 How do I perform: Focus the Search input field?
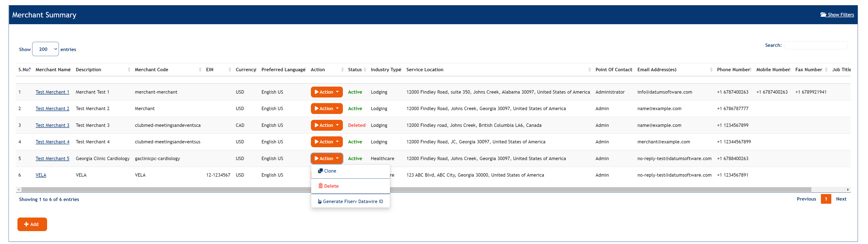click(x=815, y=45)
